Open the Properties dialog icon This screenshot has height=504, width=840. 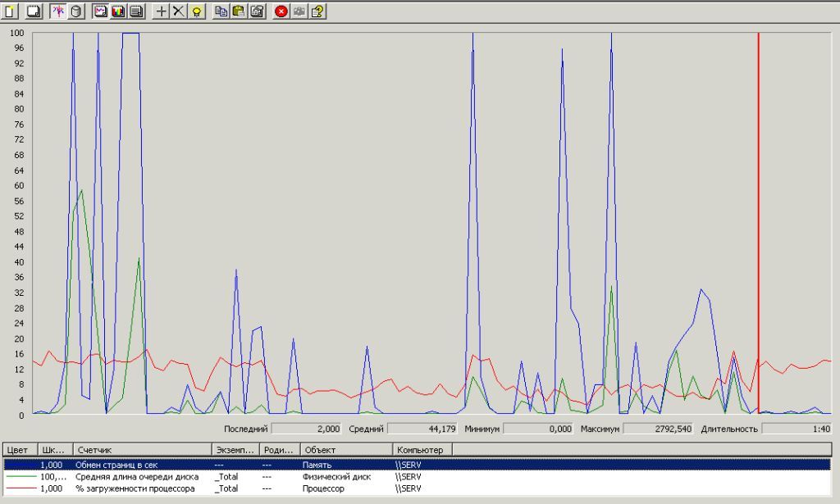pyautogui.click(x=257, y=11)
